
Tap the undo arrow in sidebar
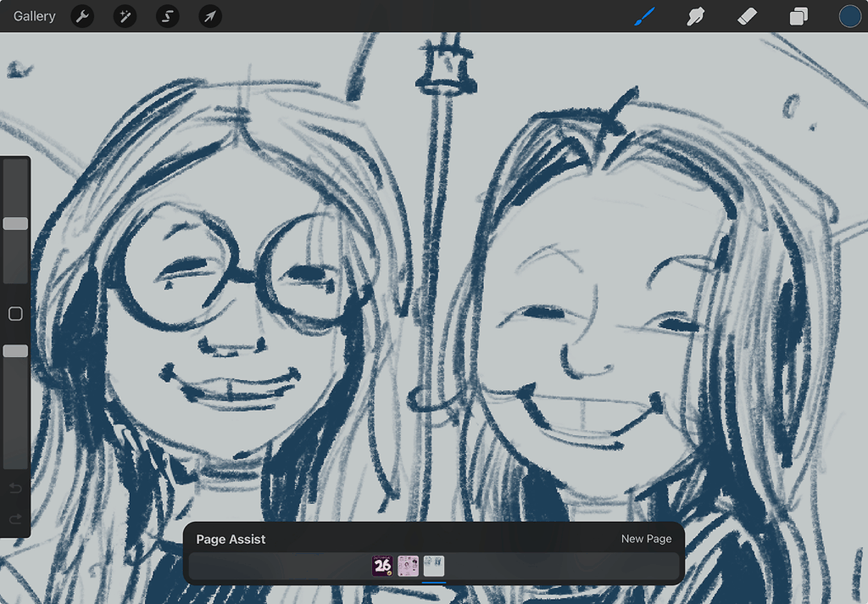[x=15, y=488]
